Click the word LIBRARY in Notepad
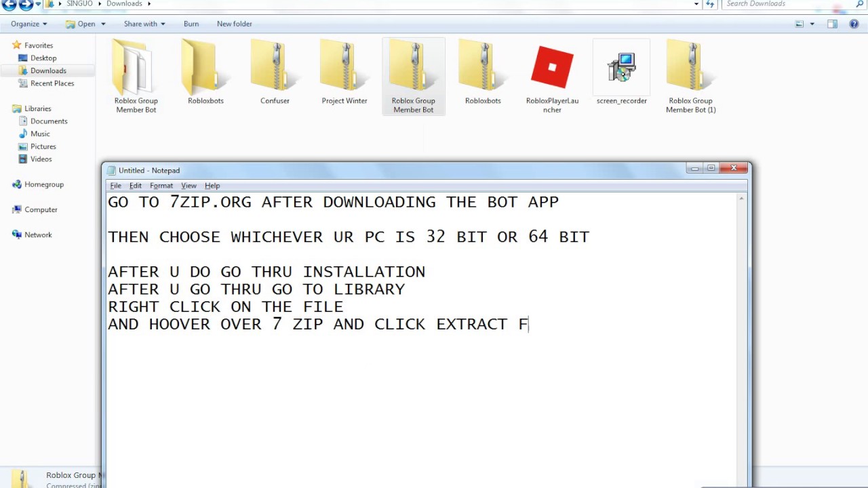Viewport: 868px width, 488px height. pyautogui.click(x=369, y=289)
